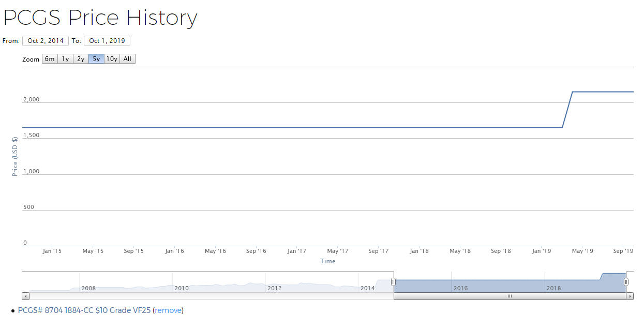
Task: Click the left range handle of navigator
Action: point(393,282)
